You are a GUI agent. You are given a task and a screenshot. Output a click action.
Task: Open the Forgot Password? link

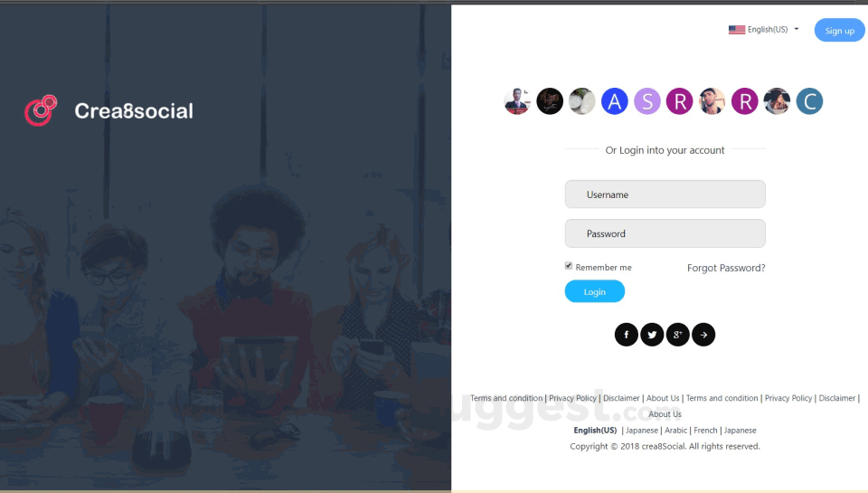[x=726, y=268]
